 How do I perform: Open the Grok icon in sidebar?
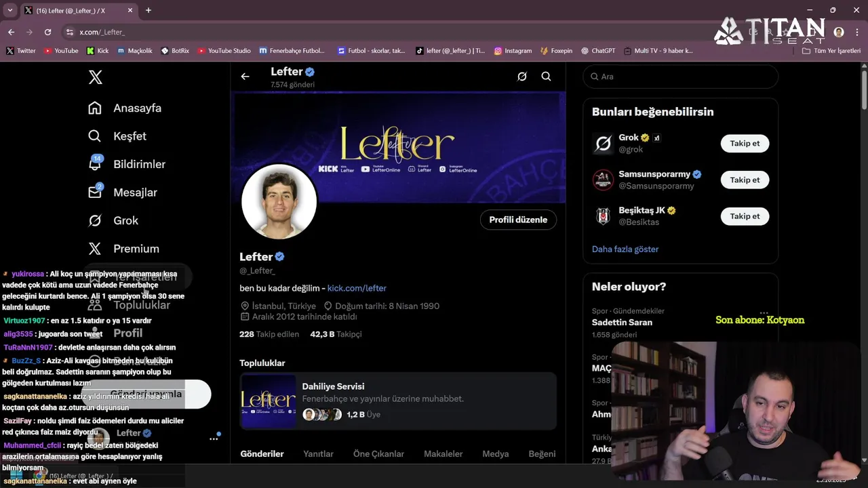(x=95, y=220)
